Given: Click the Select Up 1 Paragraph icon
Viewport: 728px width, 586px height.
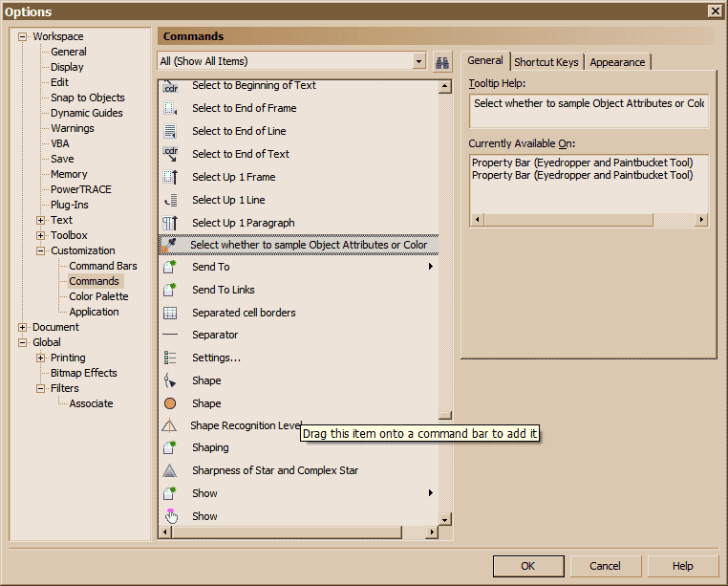Looking at the screenshot, I should tap(170, 223).
